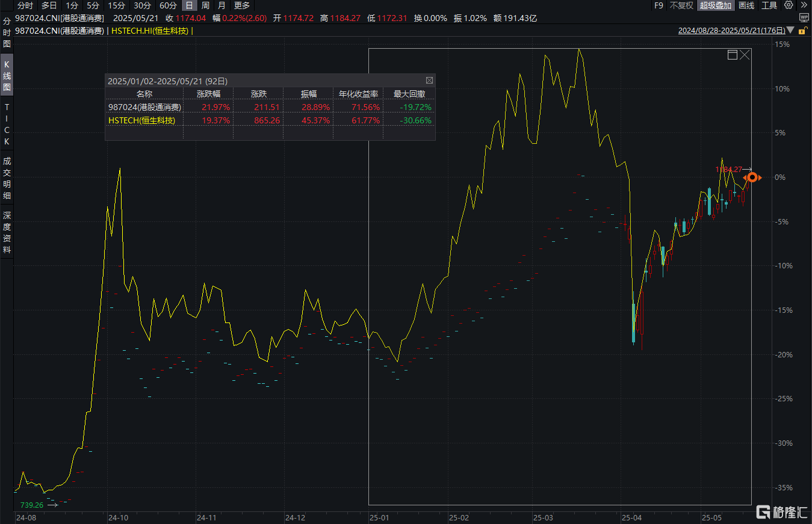The image size is (812, 524).
Task: Select the 30分 interval
Action: click(142, 5)
